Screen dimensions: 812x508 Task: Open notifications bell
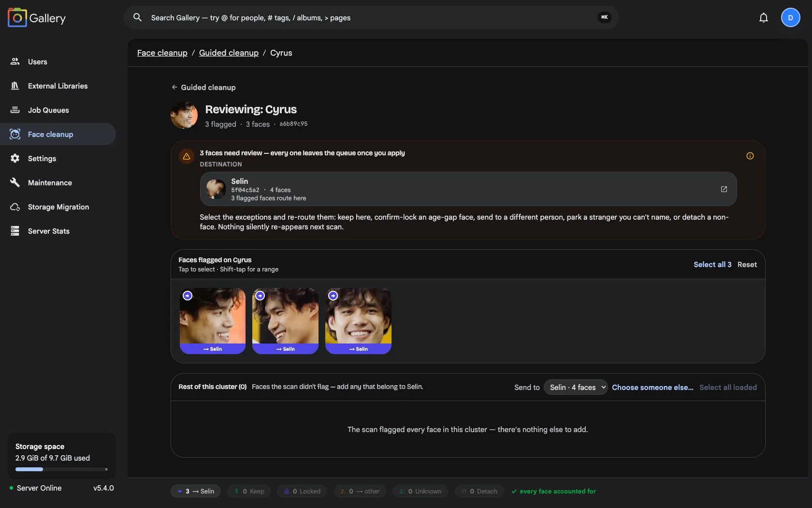(764, 18)
